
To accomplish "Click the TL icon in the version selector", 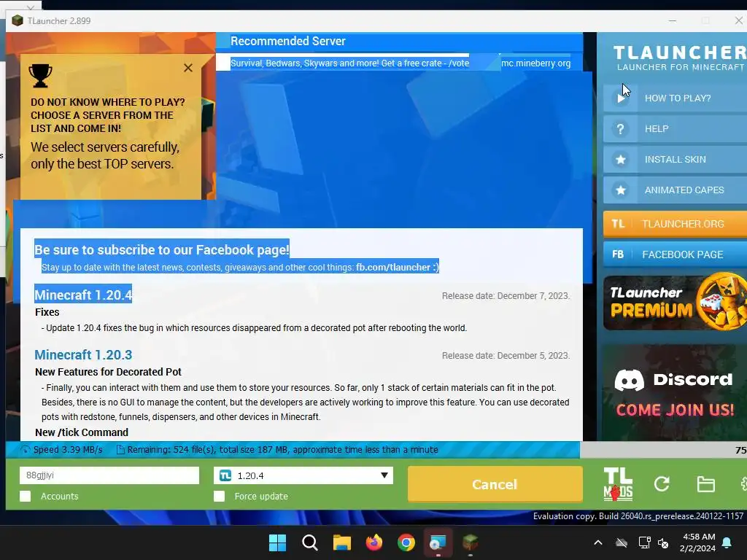I will 225,475.
